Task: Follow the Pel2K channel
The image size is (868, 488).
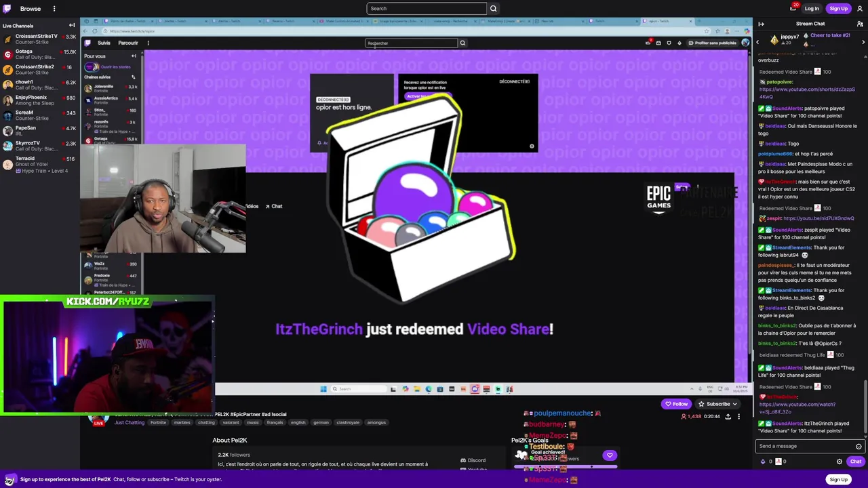Action: (676, 404)
